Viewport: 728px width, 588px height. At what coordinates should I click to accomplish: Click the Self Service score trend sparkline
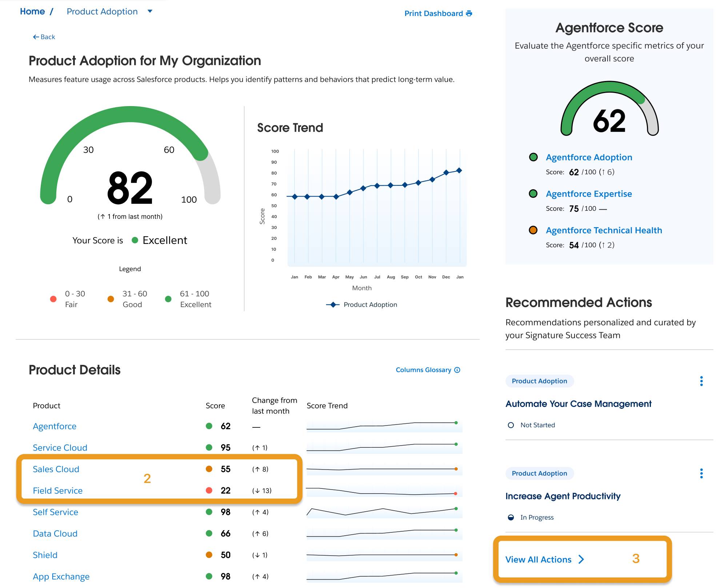(x=384, y=512)
